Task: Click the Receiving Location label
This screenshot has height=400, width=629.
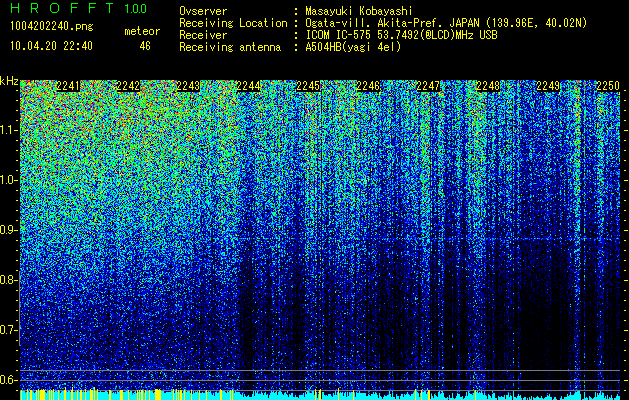Action: 233,23
